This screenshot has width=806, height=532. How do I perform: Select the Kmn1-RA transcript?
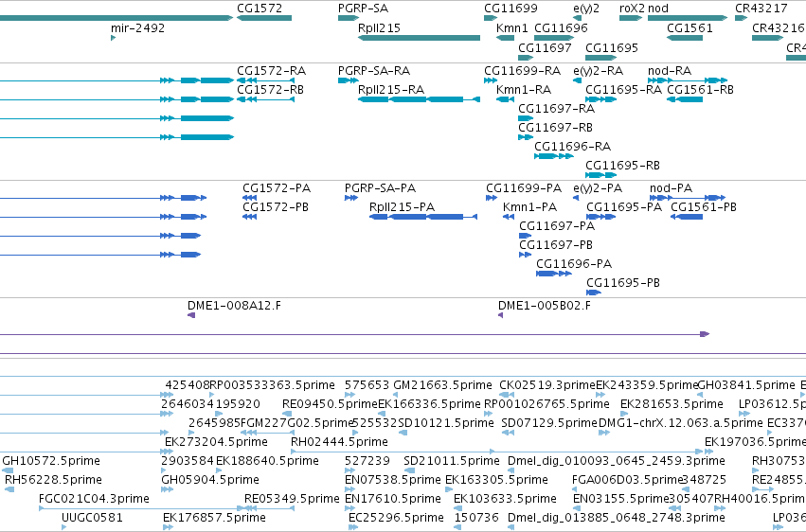(506, 99)
